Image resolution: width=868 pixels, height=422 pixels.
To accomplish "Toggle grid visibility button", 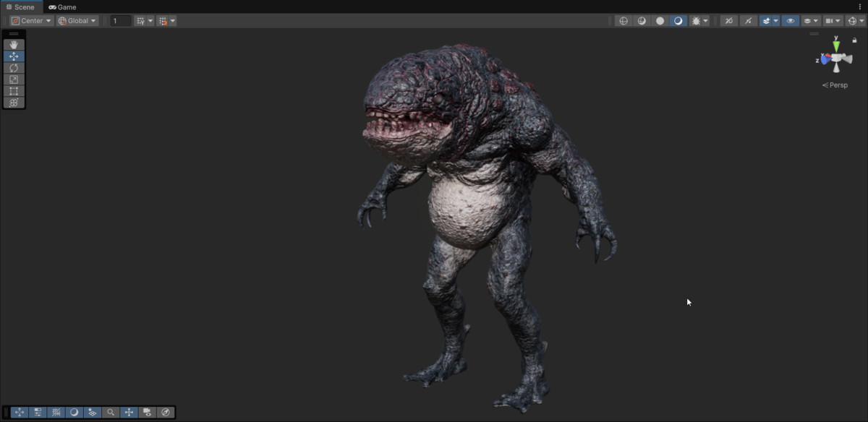I will (x=140, y=21).
